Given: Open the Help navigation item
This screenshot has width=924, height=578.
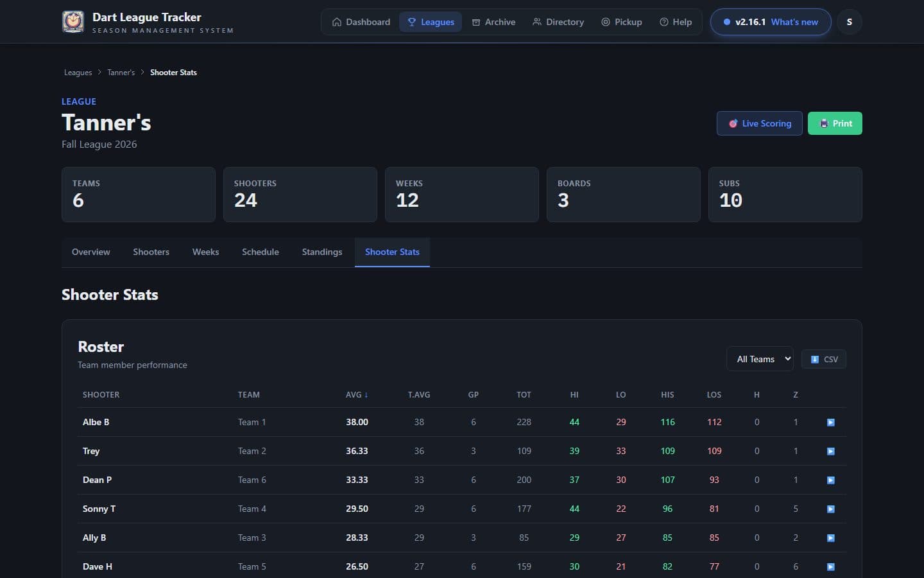Looking at the screenshot, I should point(676,22).
